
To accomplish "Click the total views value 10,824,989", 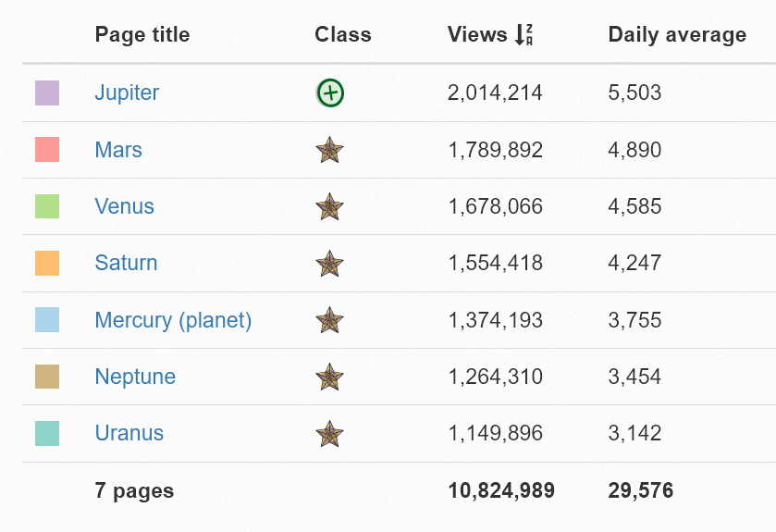I will [x=501, y=490].
